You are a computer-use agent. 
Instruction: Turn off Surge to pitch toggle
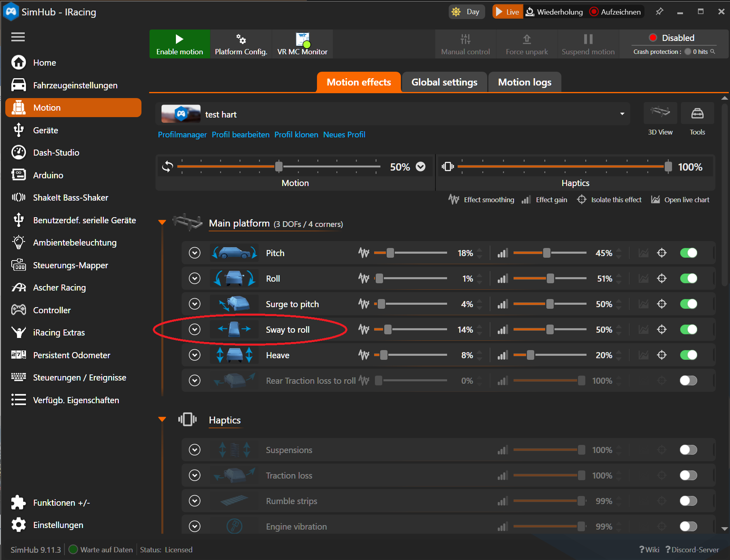coord(688,304)
